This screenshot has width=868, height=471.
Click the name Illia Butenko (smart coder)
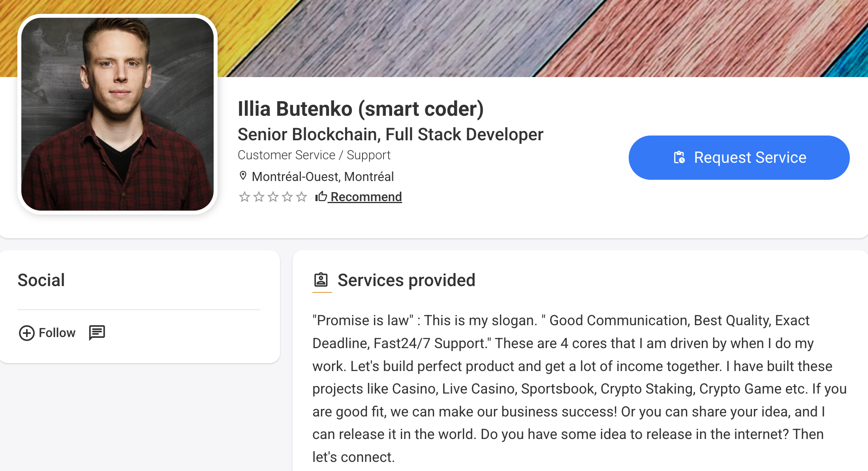coord(361,109)
